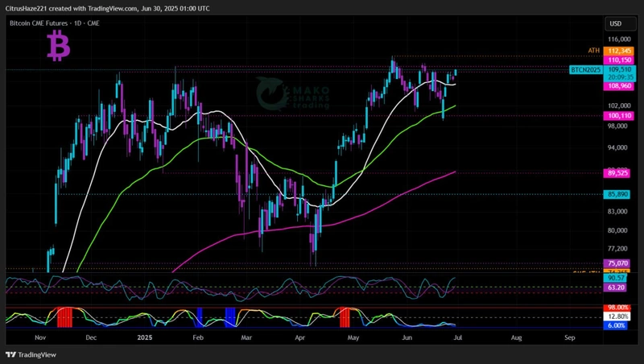Open the USD currency selector
Viewport: 644px width, 364px height.
click(x=616, y=23)
